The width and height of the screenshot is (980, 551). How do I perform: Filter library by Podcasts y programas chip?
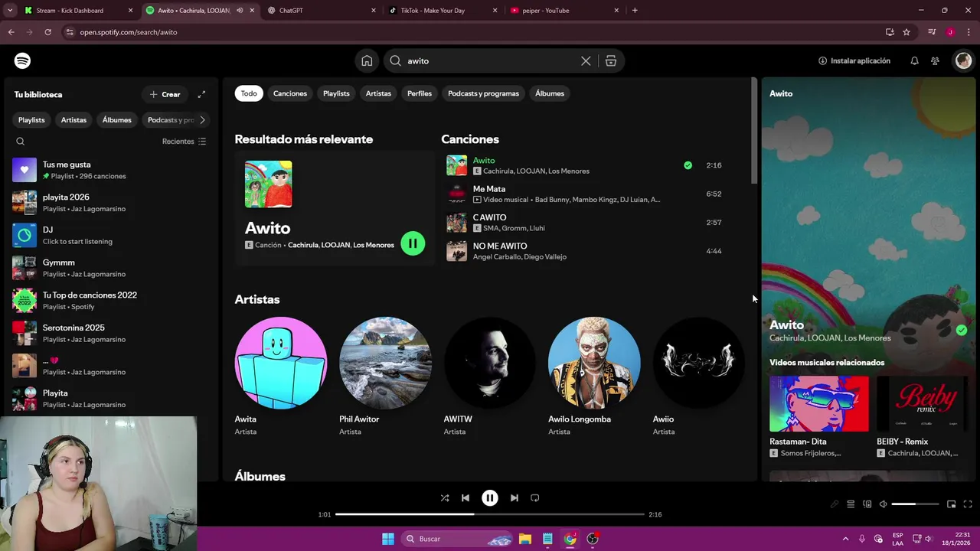170,119
